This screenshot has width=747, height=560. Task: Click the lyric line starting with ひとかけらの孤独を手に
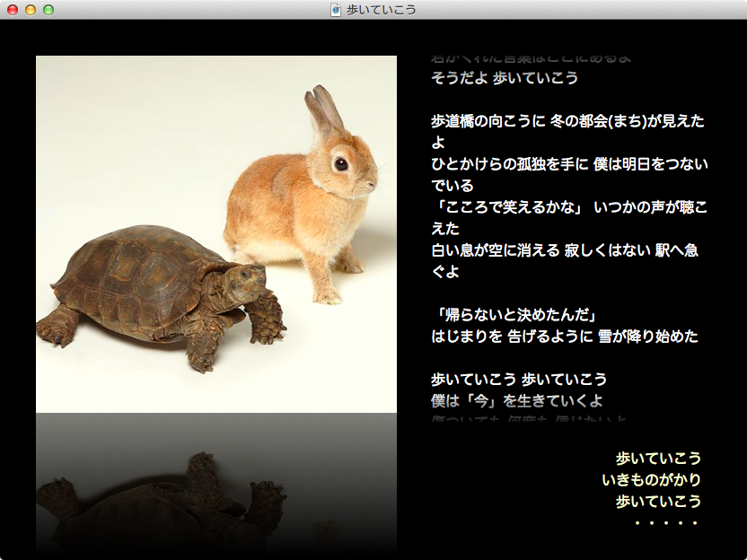569,164
